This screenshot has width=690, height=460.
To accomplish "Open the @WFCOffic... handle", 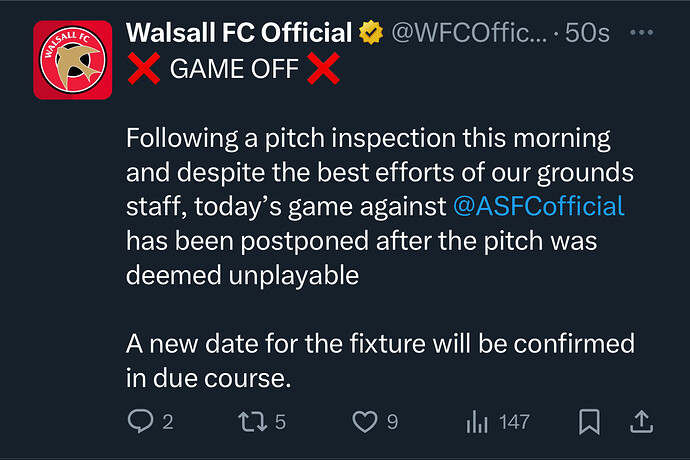I will click(469, 32).
